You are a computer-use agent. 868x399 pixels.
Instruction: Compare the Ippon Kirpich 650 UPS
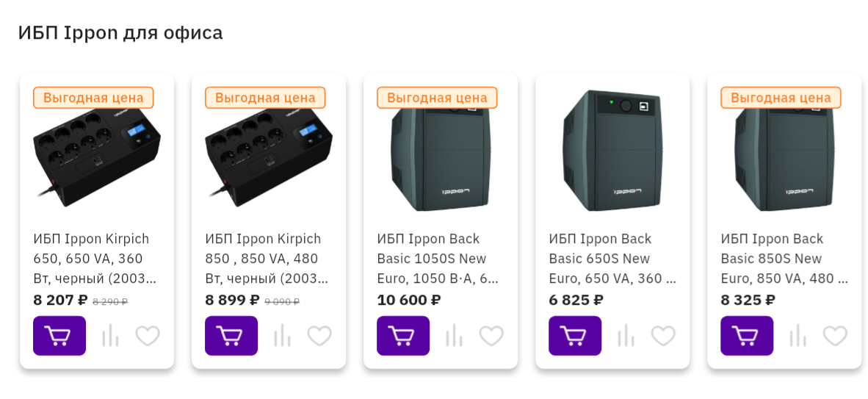[x=110, y=336]
